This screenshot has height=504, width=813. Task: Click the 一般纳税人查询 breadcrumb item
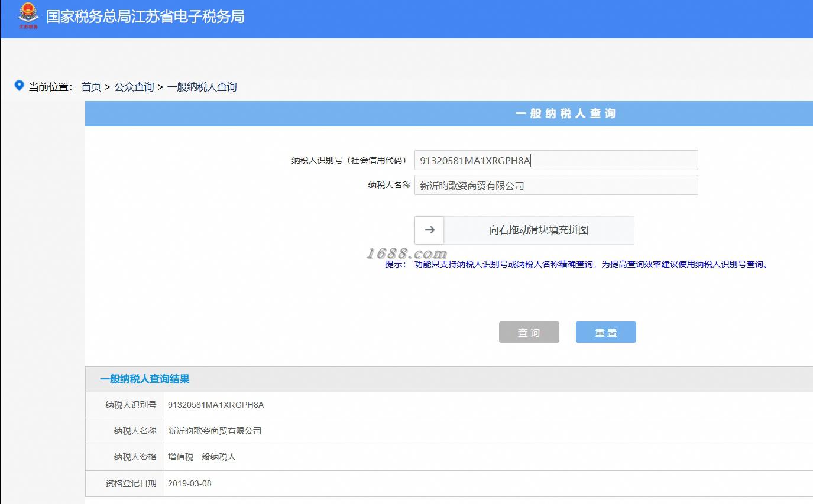(x=202, y=87)
